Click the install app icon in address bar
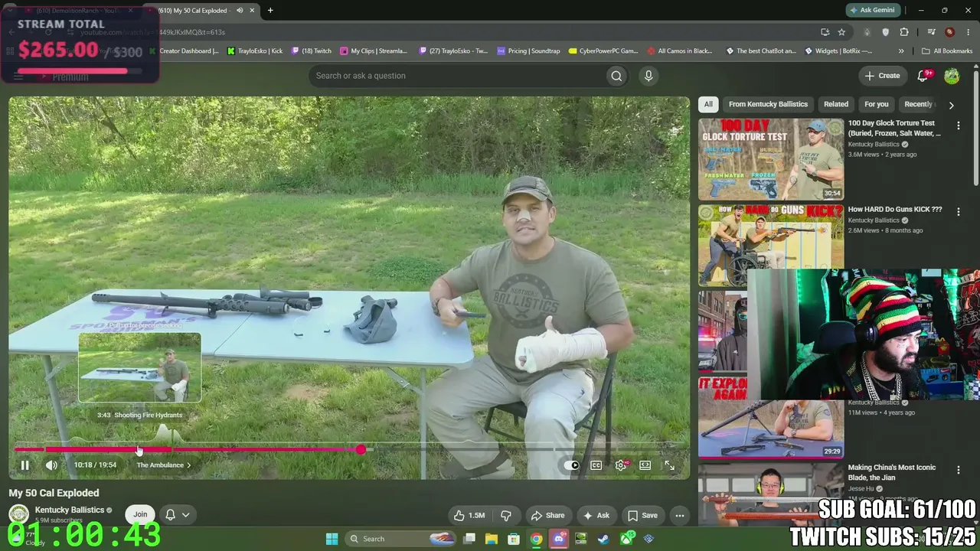The image size is (980, 551). pyautogui.click(x=825, y=32)
